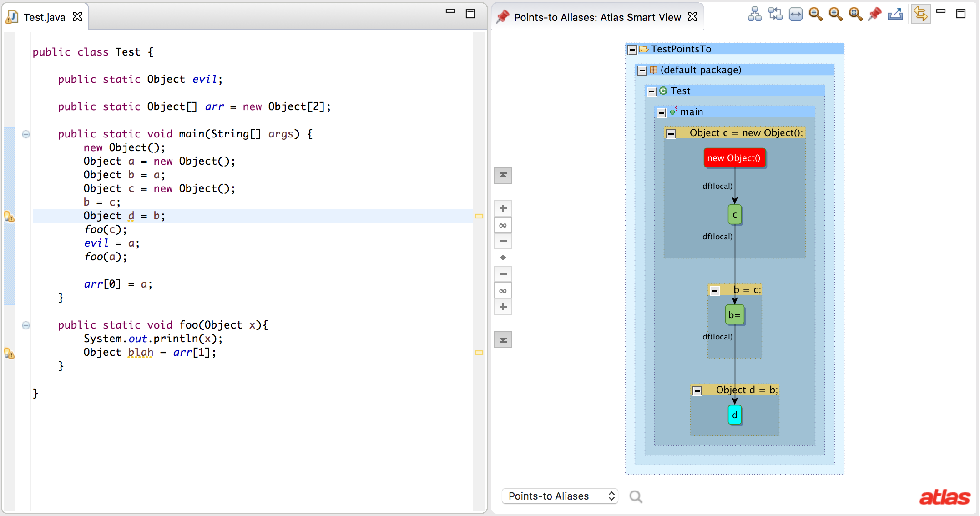Open the Points-to Aliases script dropdown
Screen dimensions: 980x516
coord(560,496)
